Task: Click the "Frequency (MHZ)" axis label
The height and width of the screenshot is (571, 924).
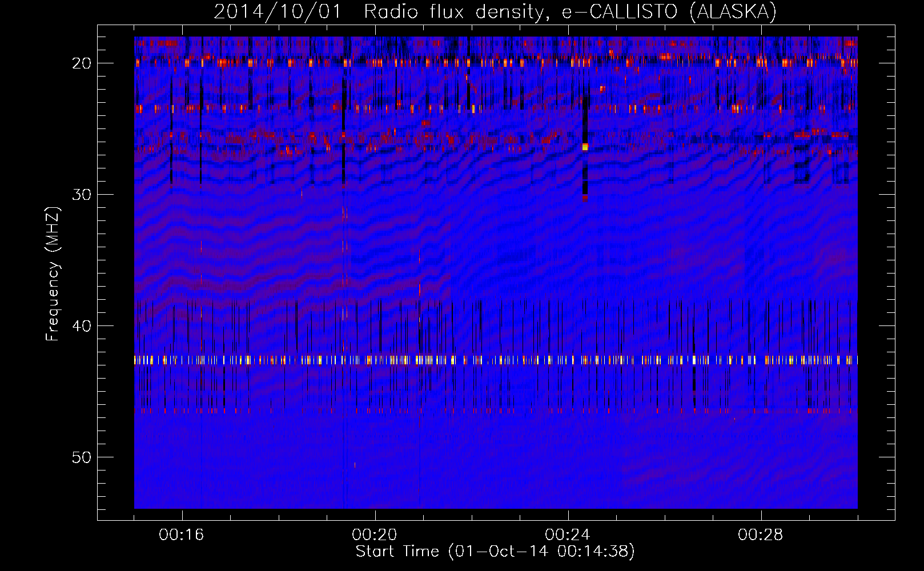Action: click(53, 274)
